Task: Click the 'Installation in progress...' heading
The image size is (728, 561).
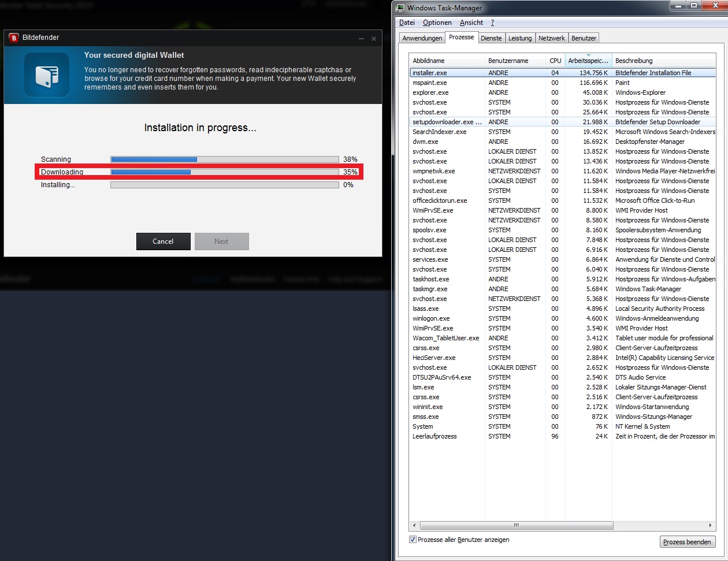Action: (x=200, y=128)
